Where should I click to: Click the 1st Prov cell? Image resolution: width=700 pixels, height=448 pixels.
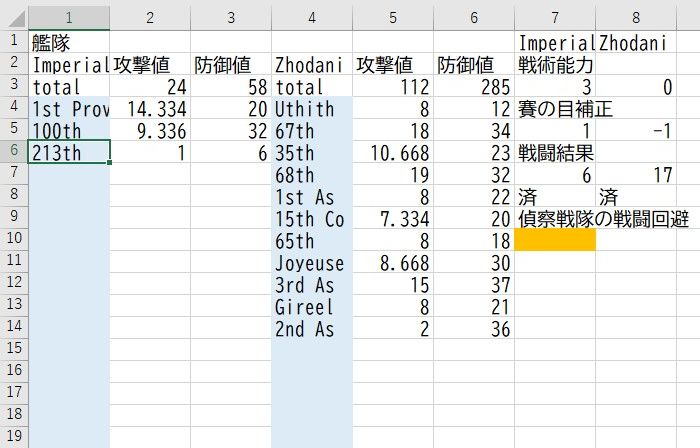click(x=69, y=108)
